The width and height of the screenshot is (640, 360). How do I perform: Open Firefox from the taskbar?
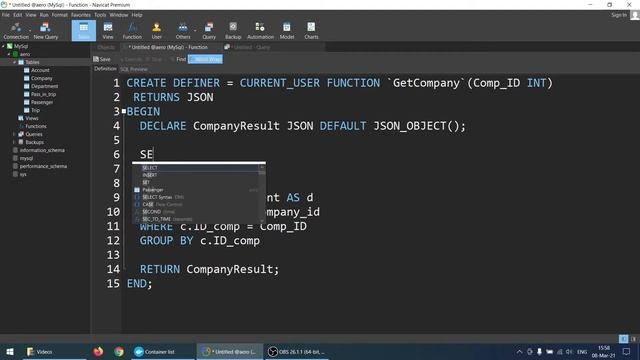coord(98,351)
